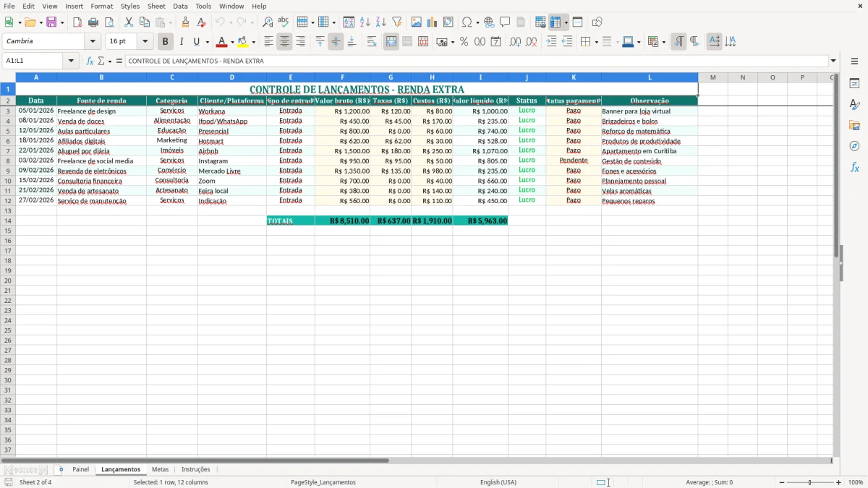Open the Styles menu
This screenshot has height=488, width=868.
130,6
